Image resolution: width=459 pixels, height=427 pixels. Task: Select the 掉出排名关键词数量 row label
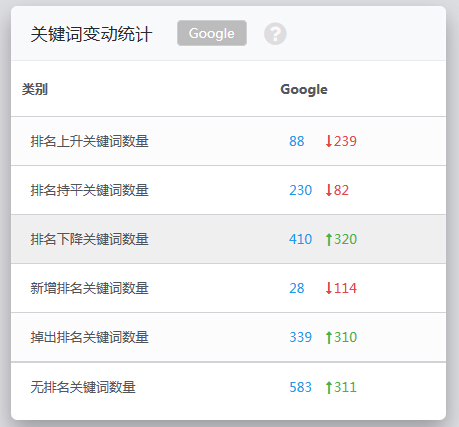89,337
